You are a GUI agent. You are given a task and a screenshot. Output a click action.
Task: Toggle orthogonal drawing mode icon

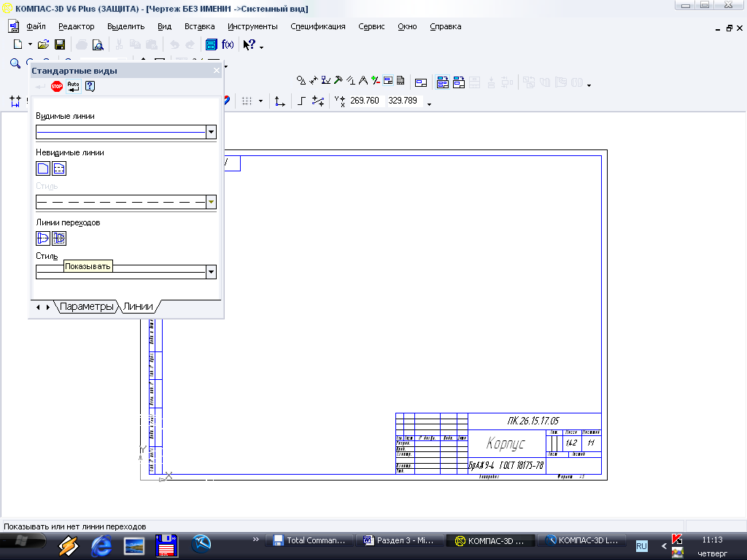[x=301, y=101]
